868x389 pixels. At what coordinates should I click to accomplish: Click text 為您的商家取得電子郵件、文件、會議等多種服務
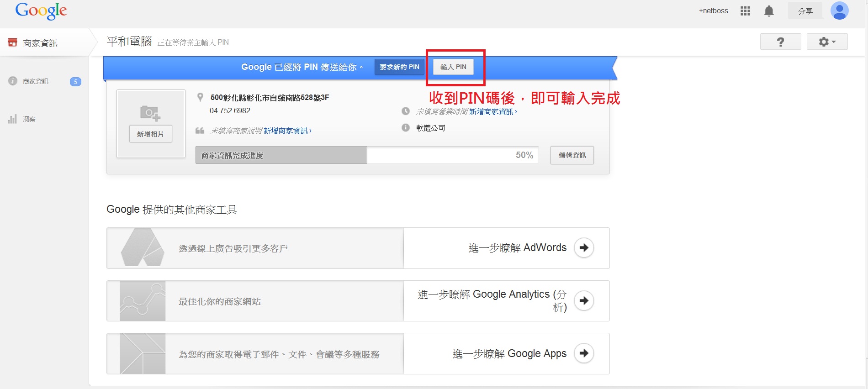[279, 354]
